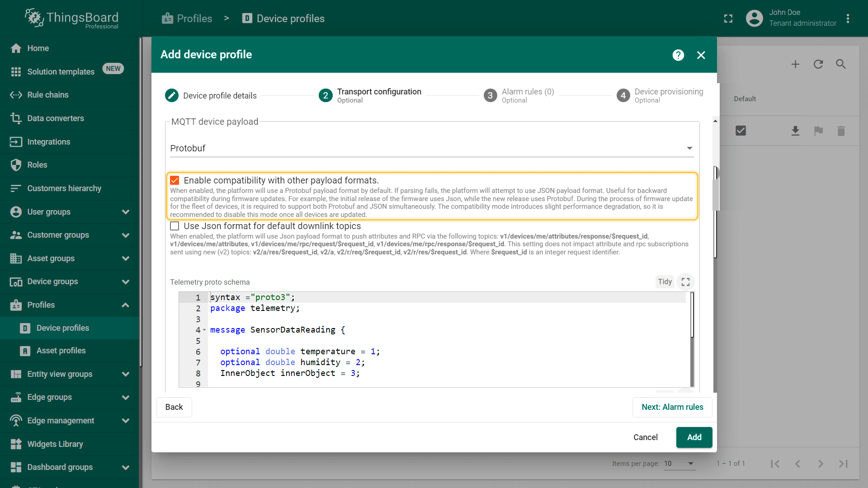
Task: Open Device profiles in sidebar
Action: (70, 328)
